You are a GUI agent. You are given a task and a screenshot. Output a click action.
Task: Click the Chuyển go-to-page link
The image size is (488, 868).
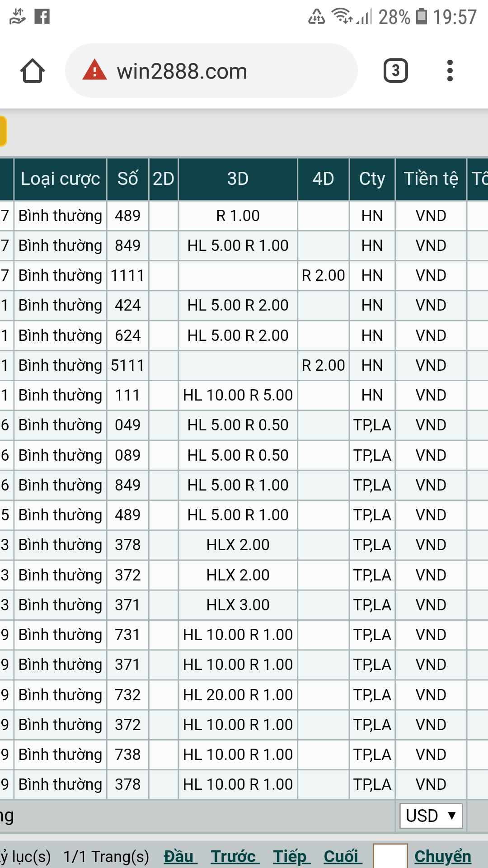coord(443,856)
